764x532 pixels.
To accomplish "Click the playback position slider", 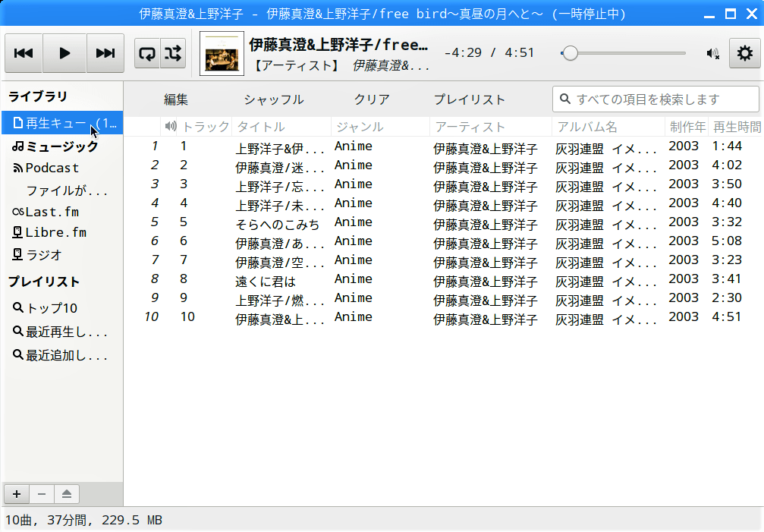I will coord(623,53).
